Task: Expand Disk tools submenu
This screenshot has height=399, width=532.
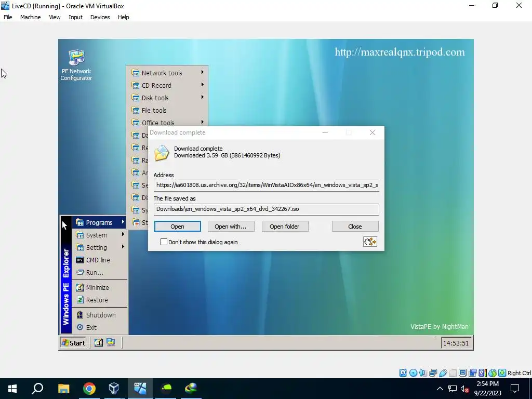Action: [167, 98]
